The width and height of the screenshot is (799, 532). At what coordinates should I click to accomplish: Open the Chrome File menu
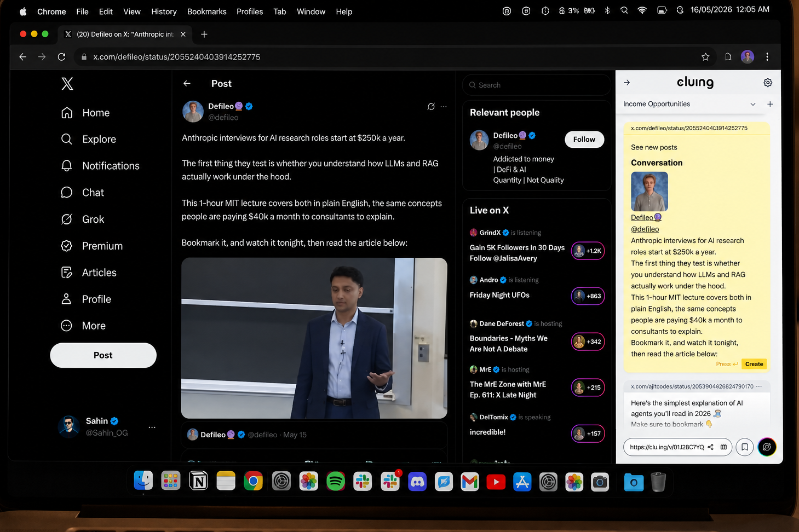(82, 11)
